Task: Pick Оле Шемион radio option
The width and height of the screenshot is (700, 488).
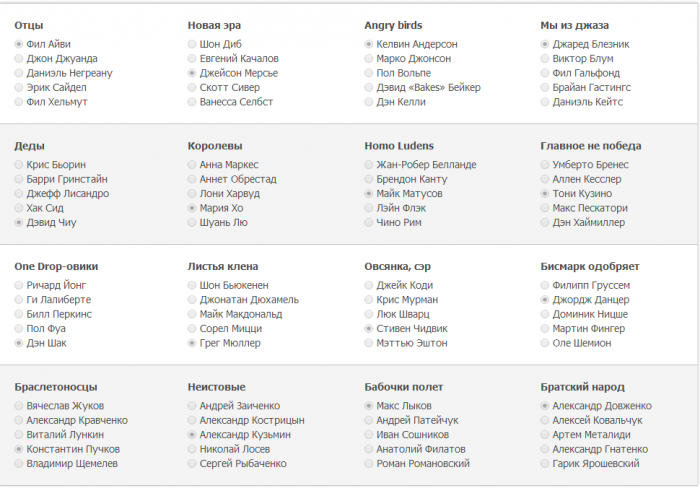Action: [x=545, y=343]
